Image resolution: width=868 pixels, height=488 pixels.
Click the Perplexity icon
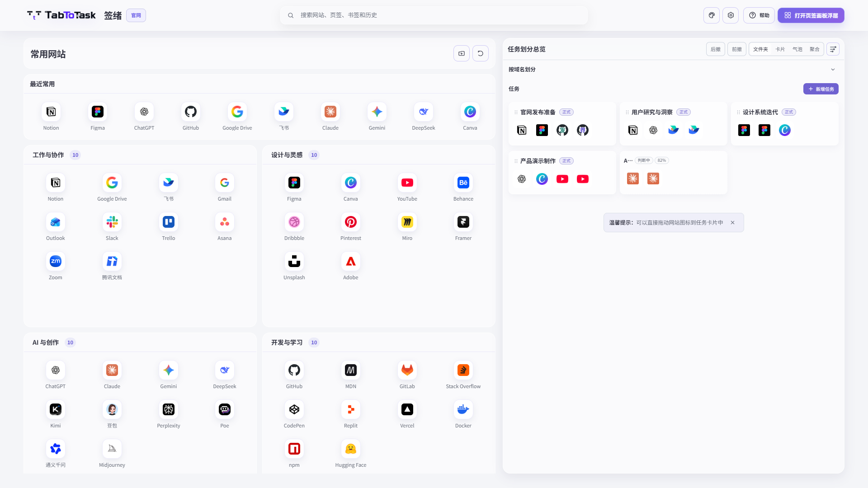tap(169, 409)
